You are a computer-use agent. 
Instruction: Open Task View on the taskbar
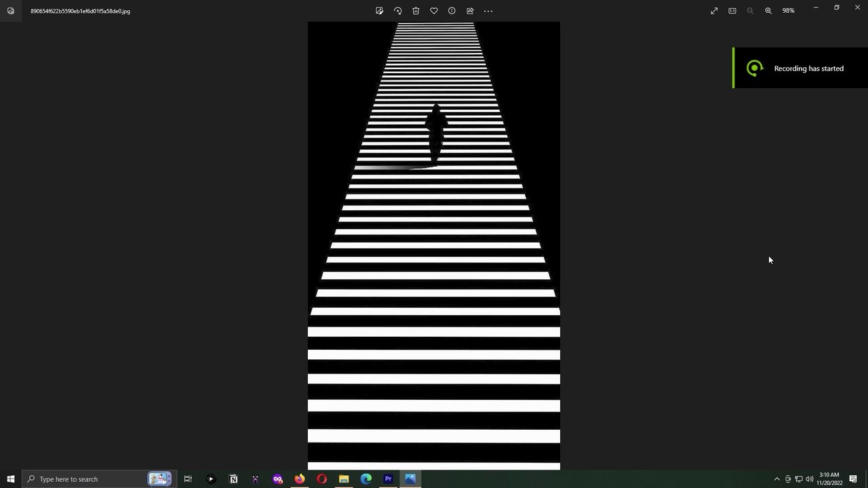click(x=188, y=479)
